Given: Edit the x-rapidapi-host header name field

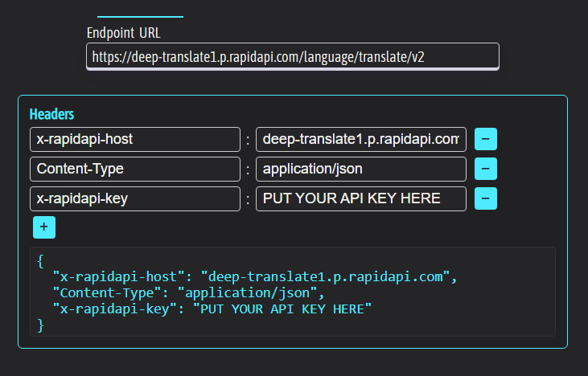Looking at the screenshot, I should 135,139.
